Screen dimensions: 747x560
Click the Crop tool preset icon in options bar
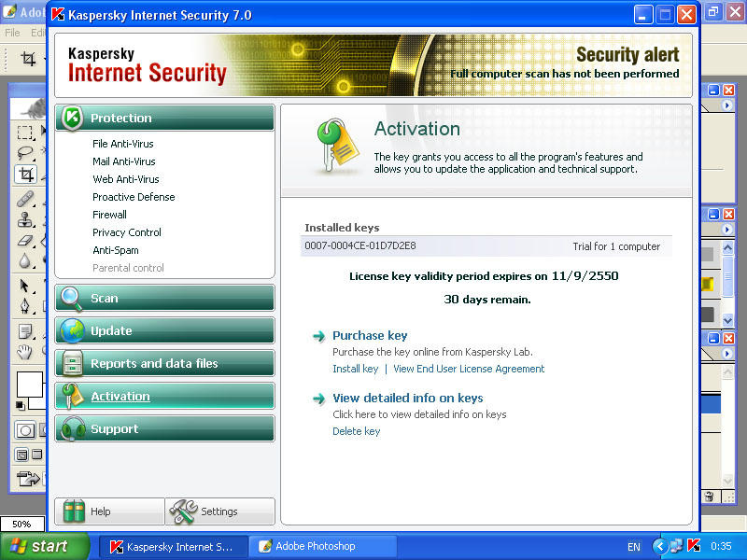[29, 59]
